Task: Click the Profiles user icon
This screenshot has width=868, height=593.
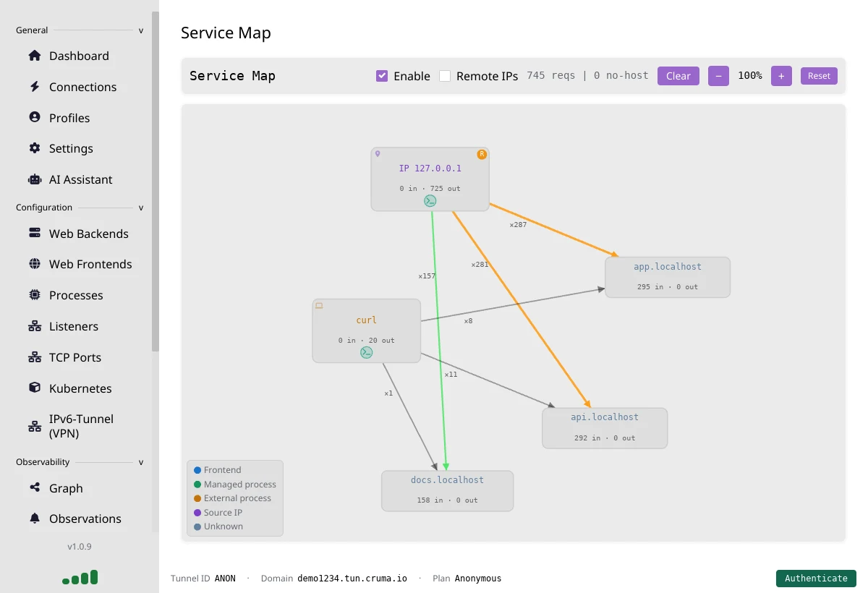Action: [x=34, y=117]
